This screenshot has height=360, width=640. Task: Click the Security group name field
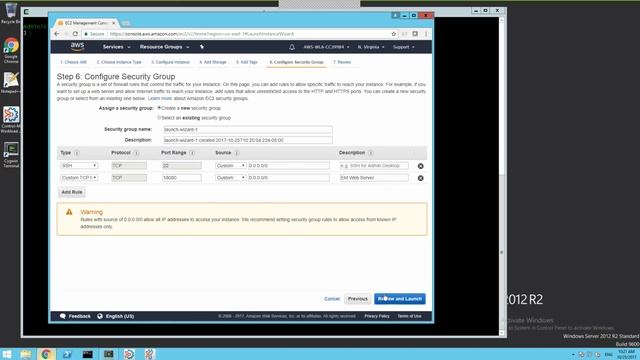point(248,129)
